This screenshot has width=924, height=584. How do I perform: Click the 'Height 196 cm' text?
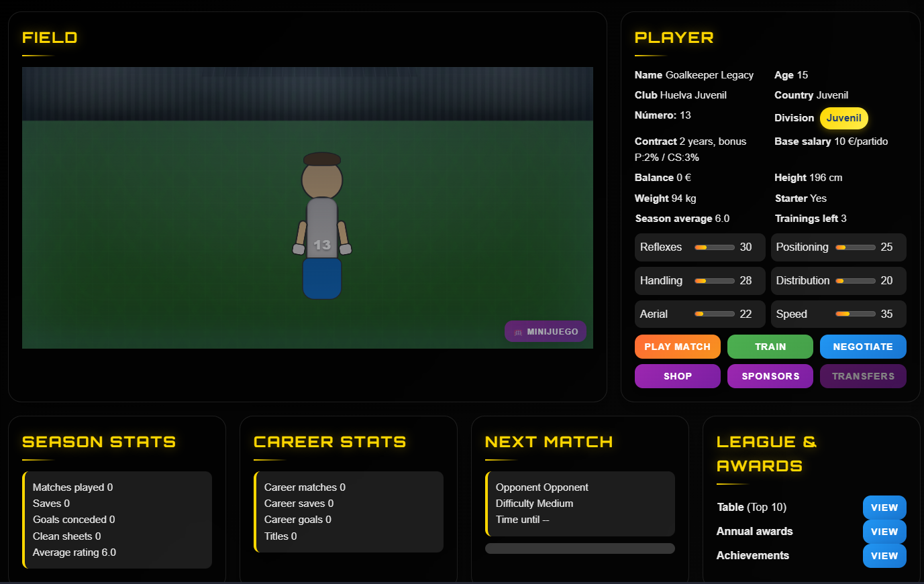[x=808, y=178]
